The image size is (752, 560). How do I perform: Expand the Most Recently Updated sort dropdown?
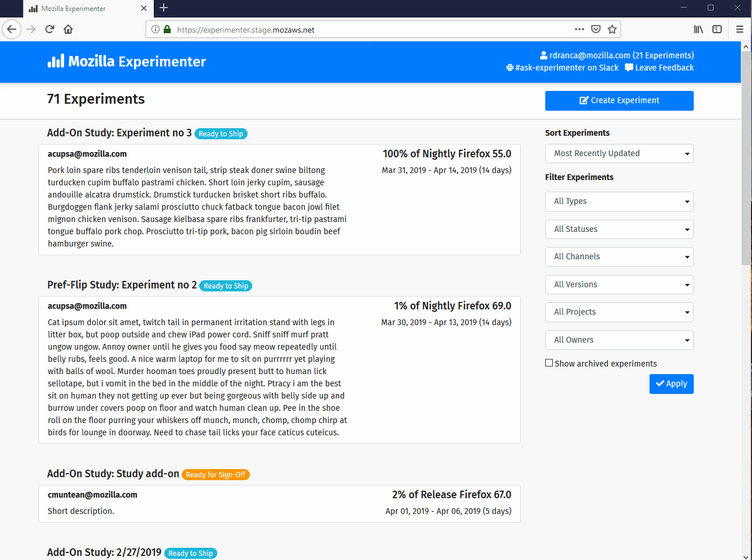pyautogui.click(x=619, y=154)
